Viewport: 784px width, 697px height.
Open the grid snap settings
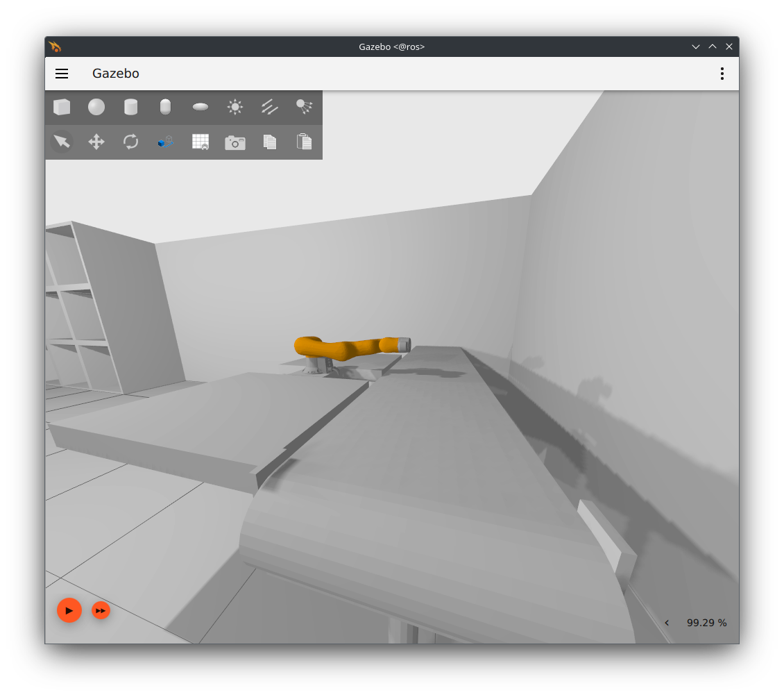click(x=201, y=142)
